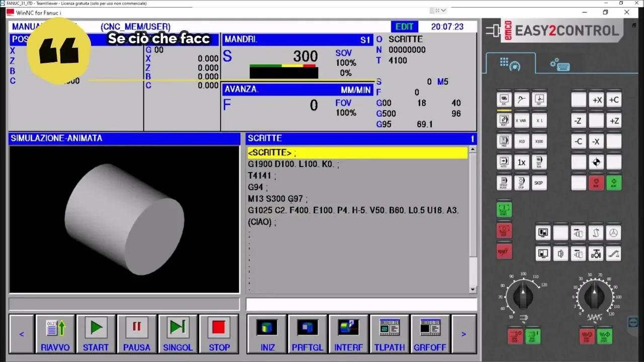Click the program listing vertical scrollbar
The height and width of the screenshot is (362, 644).
[x=472, y=220]
